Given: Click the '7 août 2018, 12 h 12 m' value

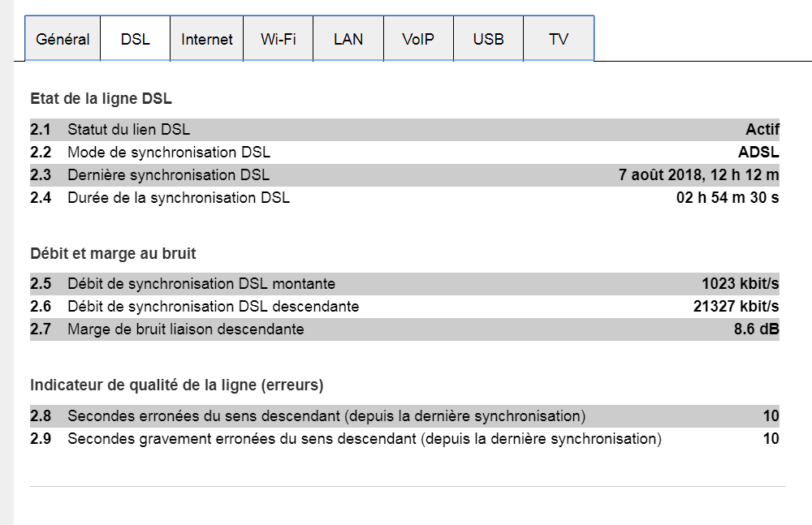Looking at the screenshot, I should point(698,175).
